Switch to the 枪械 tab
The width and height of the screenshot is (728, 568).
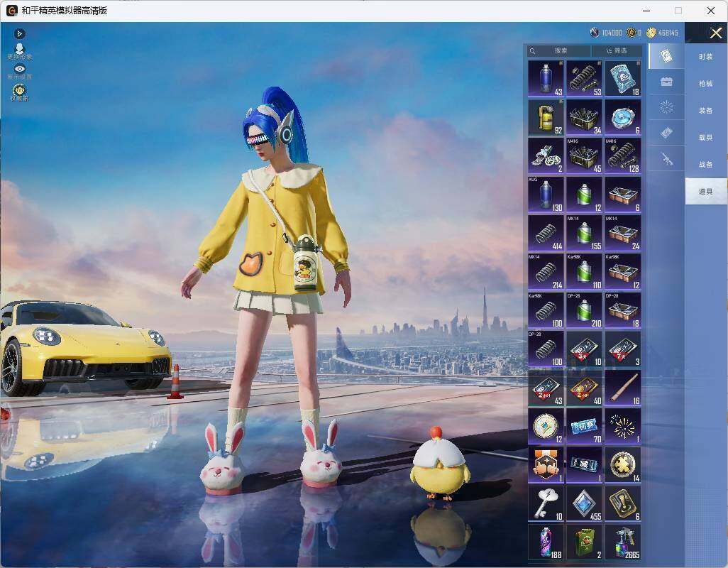(x=706, y=84)
